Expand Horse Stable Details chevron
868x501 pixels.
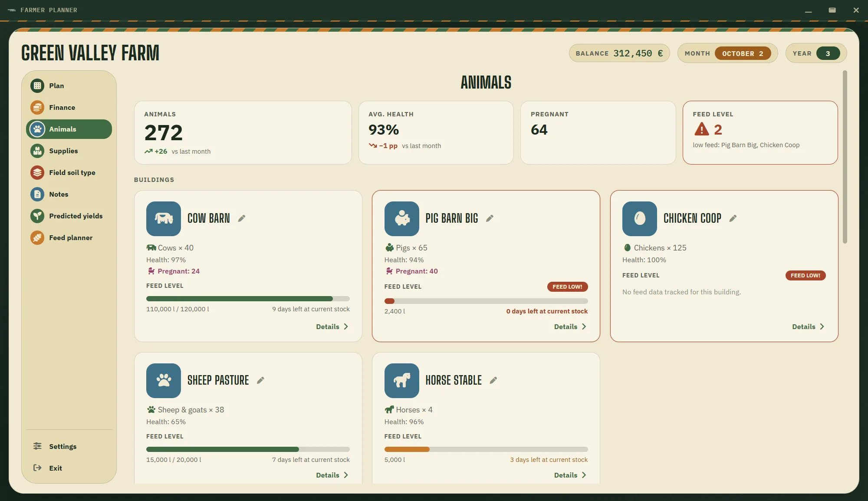click(584, 475)
